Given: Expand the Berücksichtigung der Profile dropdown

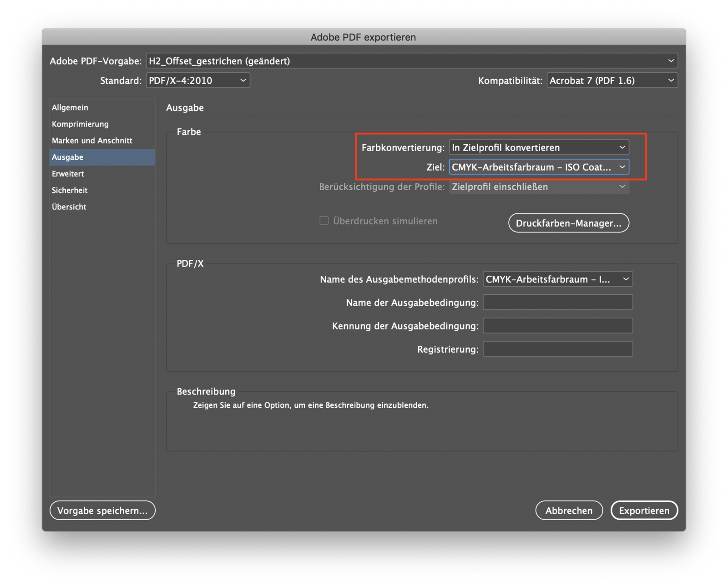Looking at the screenshot, I should 539,187.
